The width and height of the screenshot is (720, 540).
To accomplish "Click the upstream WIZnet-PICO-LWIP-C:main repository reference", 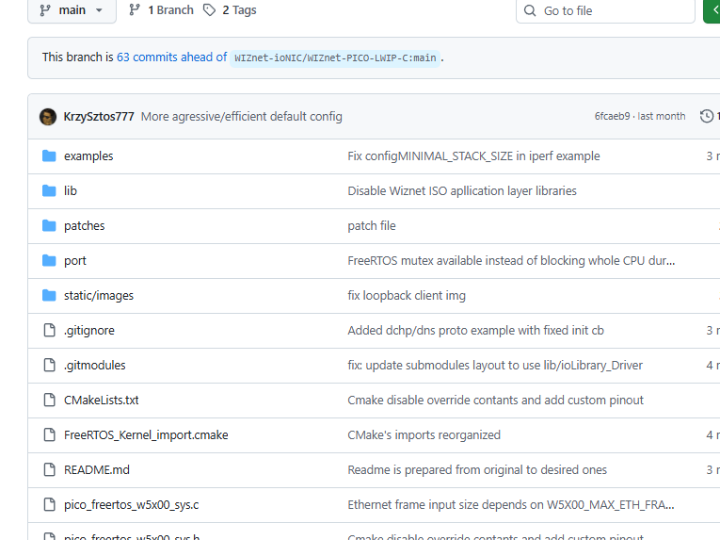I will coord(335,58).
